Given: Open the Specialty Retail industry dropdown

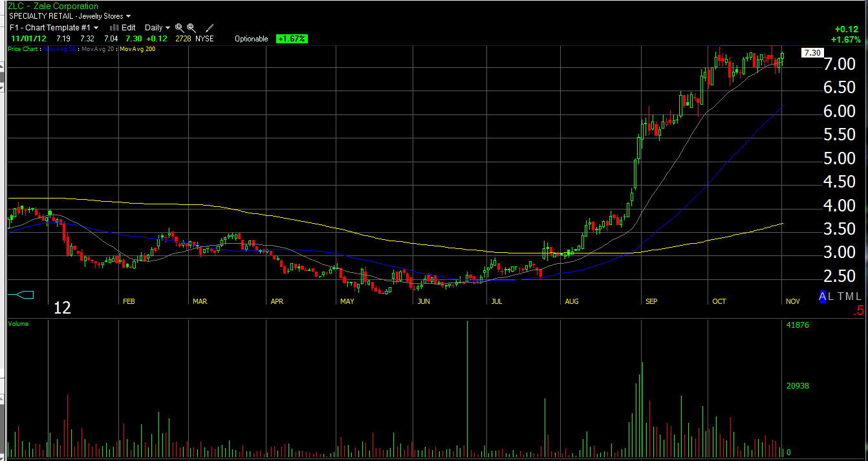Looking at the screenshot, I should (x=70, y=16).
